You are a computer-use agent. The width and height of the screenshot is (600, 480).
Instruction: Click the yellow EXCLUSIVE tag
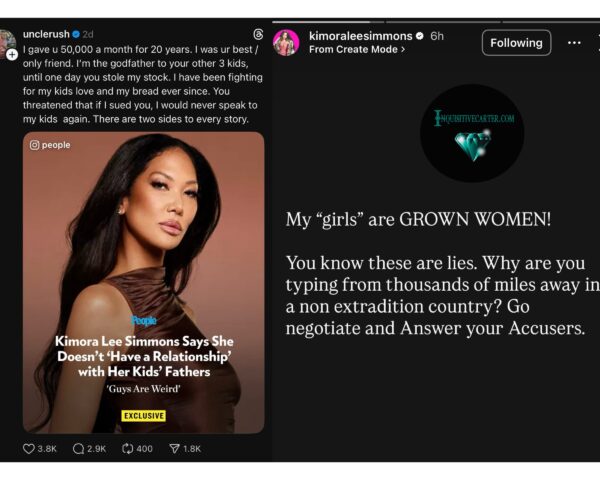tap(143, 415)
